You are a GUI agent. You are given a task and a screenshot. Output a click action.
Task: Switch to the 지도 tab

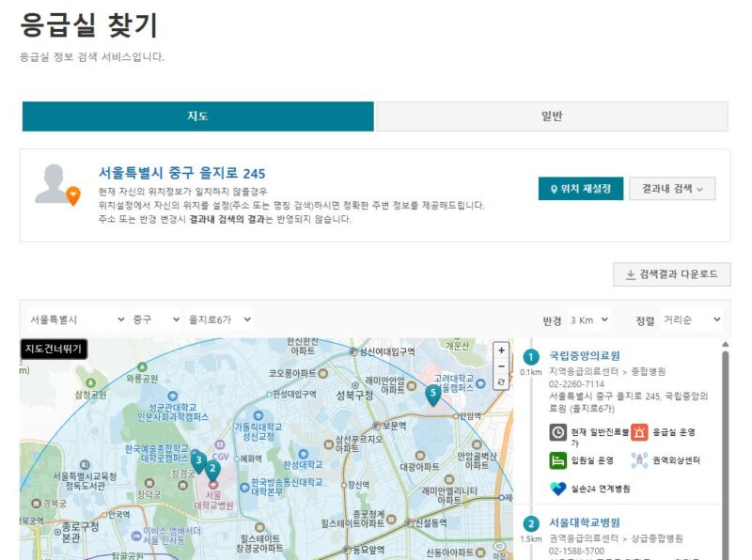[197, 116]
